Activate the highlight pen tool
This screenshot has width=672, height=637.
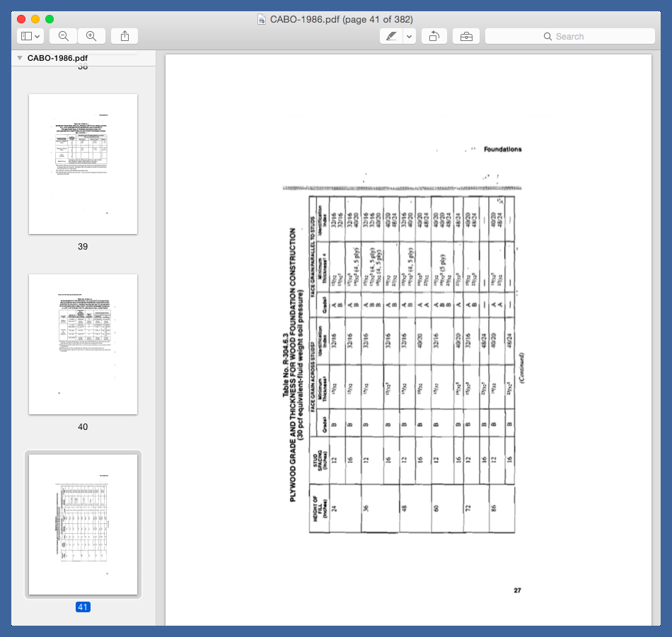tap(391, 36)
